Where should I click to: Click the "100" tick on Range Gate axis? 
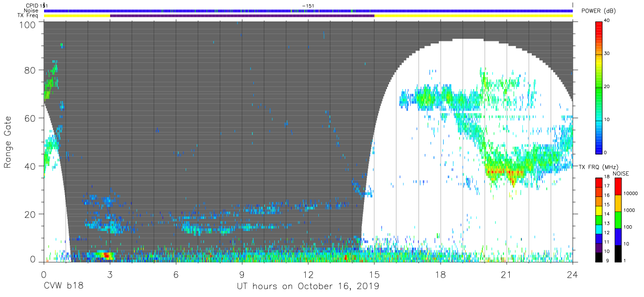27,25
